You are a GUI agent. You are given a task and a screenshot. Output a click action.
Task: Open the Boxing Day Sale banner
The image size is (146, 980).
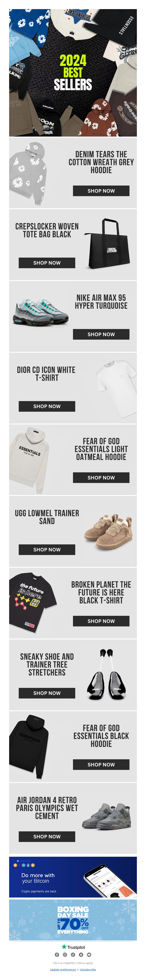coord(73,920)
